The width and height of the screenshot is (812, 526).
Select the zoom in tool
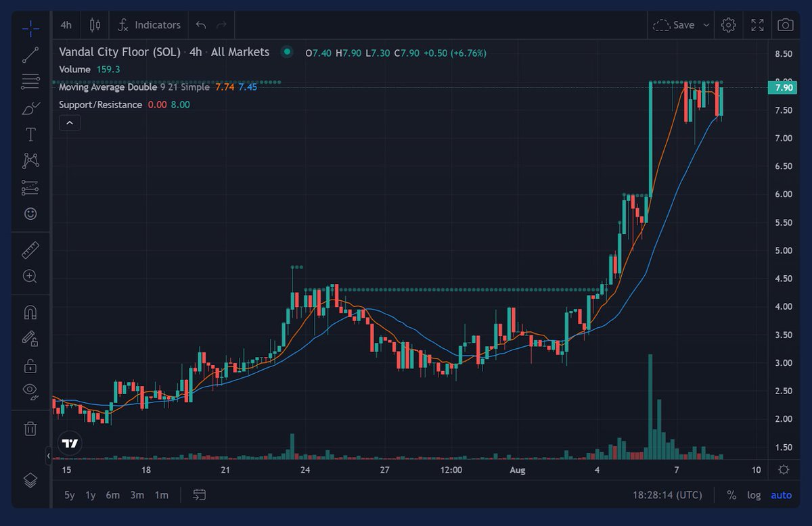(30, 276)
